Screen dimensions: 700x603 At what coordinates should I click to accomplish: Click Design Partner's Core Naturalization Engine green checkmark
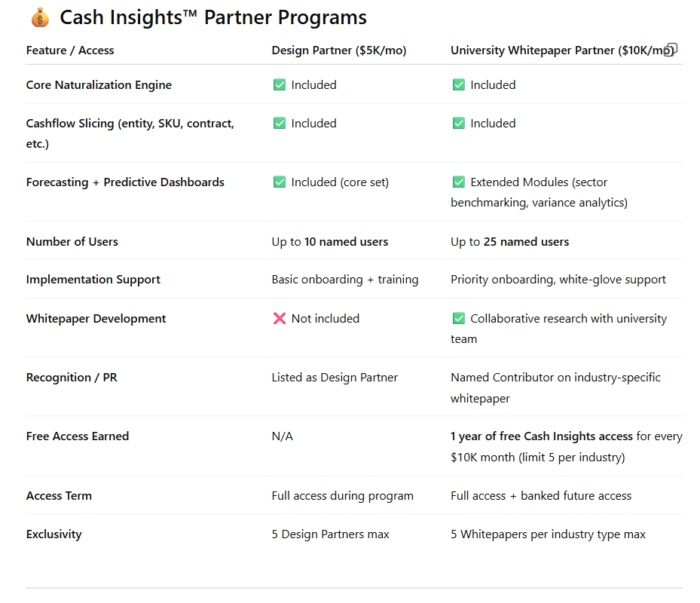280,85
